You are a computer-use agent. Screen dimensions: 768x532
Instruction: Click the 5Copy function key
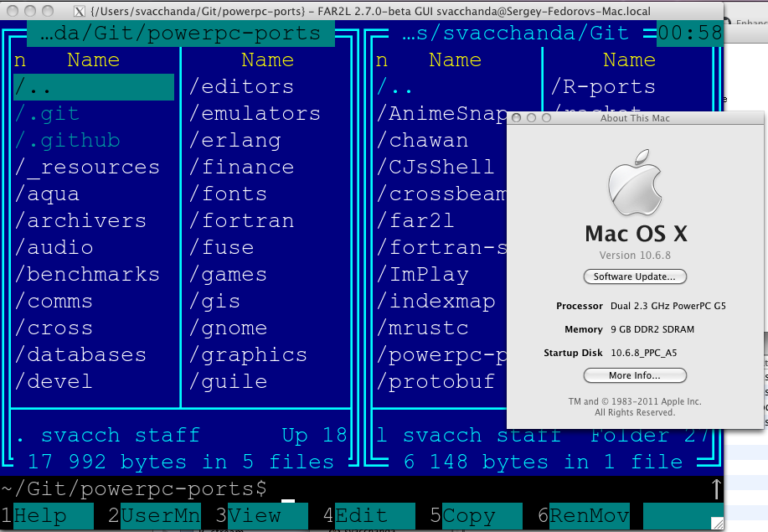(476, 516)
